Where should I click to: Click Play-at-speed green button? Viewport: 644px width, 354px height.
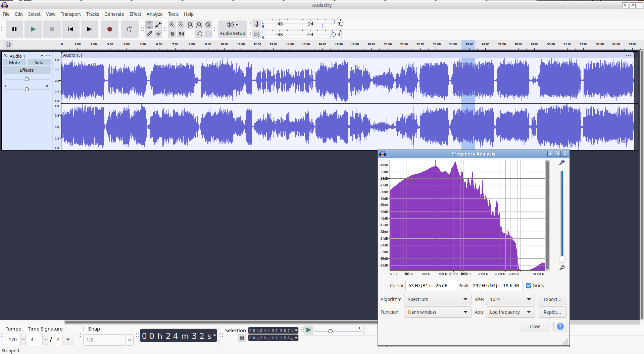coord(309,330)
